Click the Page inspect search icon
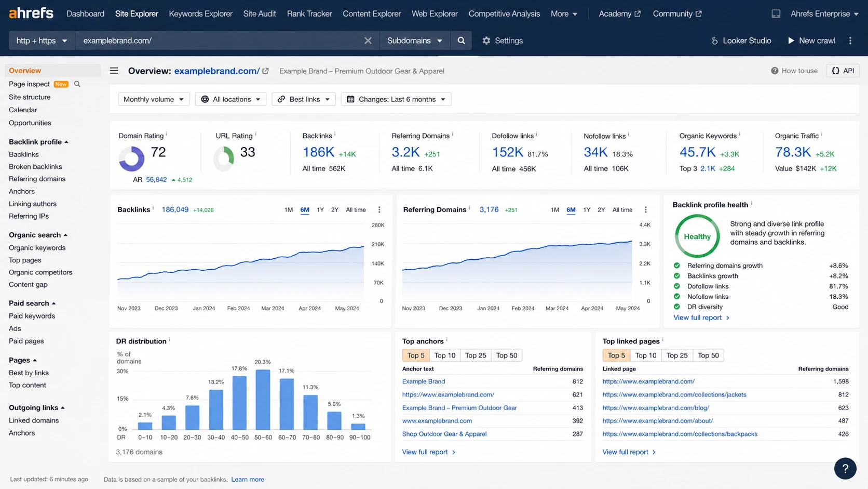Viewport: 868px width, 489px height. 77,84
